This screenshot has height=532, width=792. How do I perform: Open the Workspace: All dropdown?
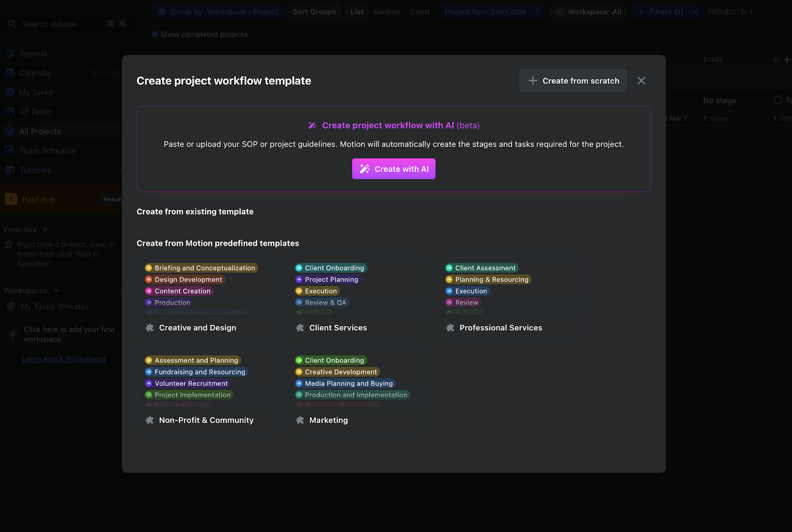[588, 12]
